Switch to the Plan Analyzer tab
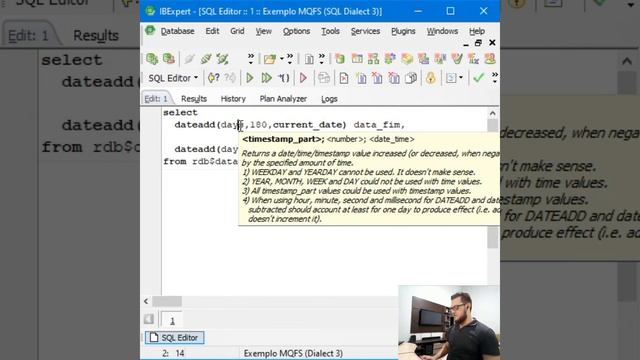This screenshot has width=640, height=360. point(283,99)
